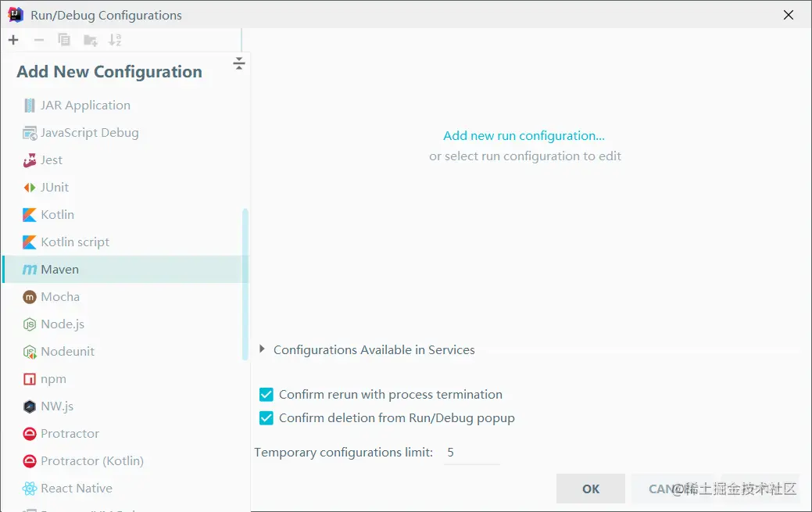Click the JAR Application icon
The image size is (812, 512).
pos(30,106)
